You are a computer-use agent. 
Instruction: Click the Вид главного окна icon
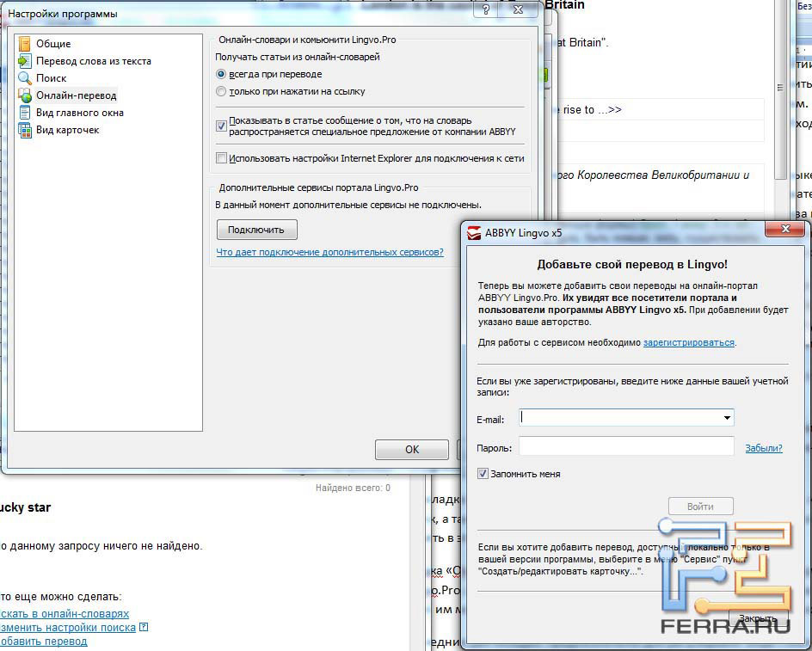click(24, 113)
